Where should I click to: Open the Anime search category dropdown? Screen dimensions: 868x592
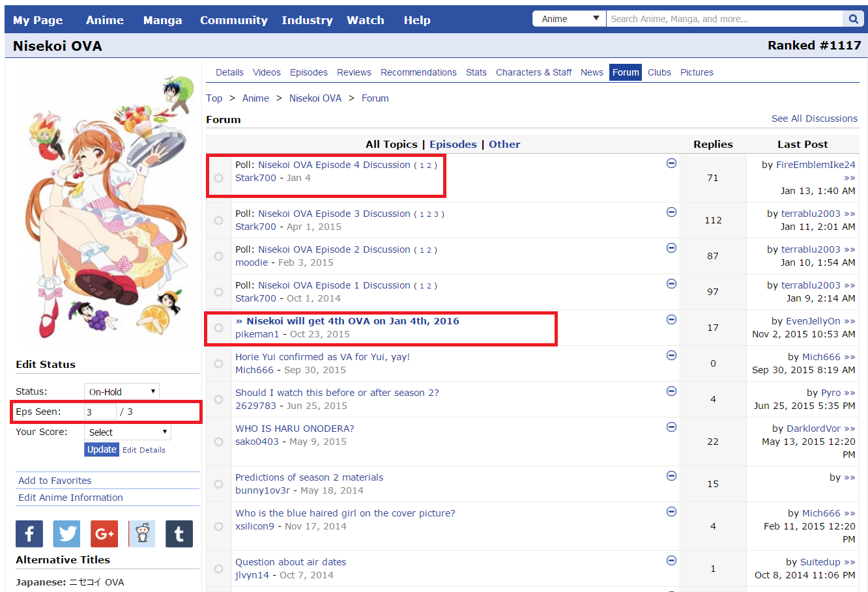570,19
